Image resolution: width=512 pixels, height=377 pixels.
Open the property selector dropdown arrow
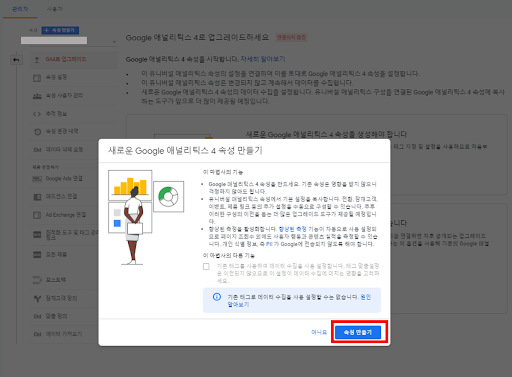[x=114, y=42]
